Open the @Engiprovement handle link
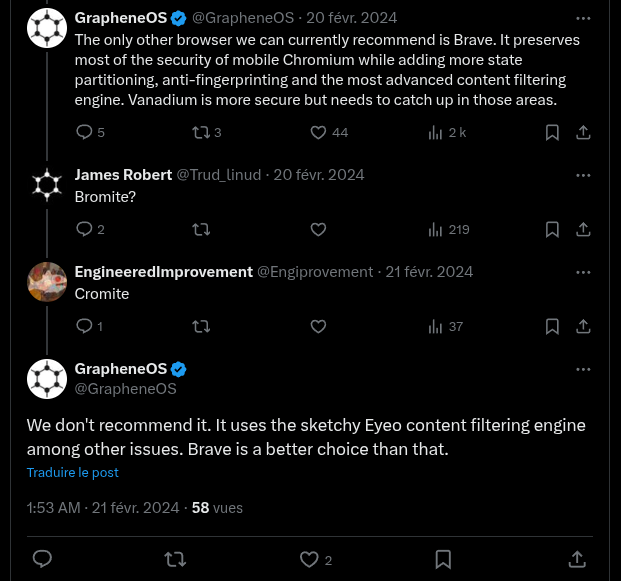 coord(315,272)
